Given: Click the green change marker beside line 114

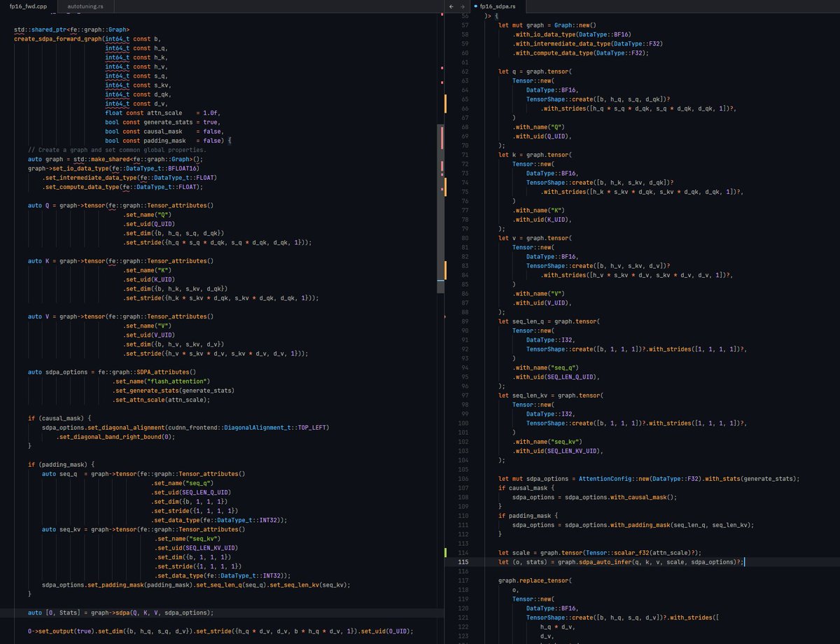Looking at the screenshot, I should pos(445,552).
